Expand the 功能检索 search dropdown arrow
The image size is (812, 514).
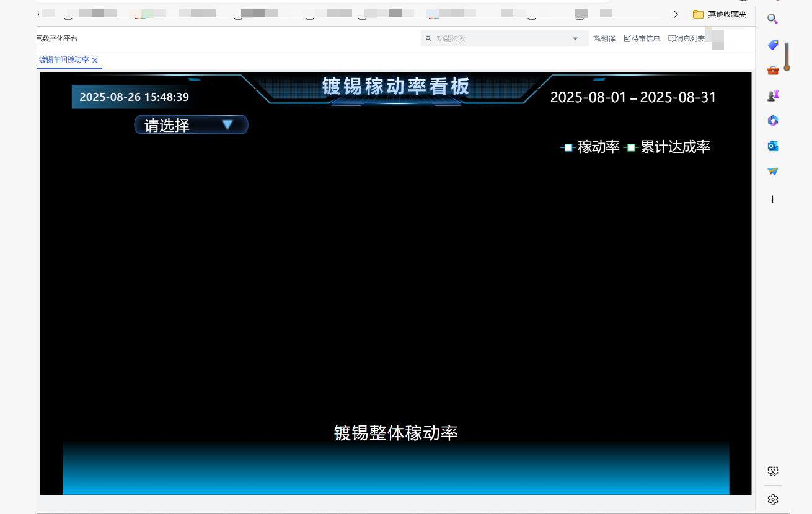575,38
